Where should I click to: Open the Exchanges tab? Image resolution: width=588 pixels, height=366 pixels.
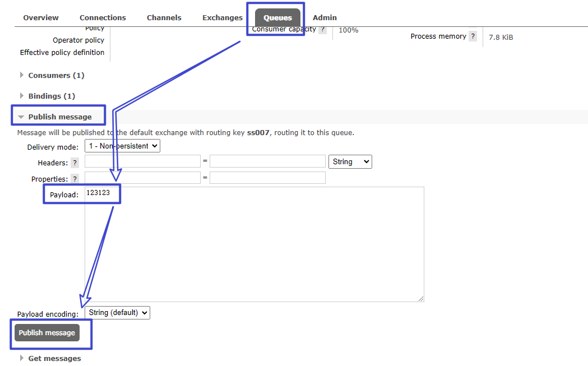(x=223, y=17)
